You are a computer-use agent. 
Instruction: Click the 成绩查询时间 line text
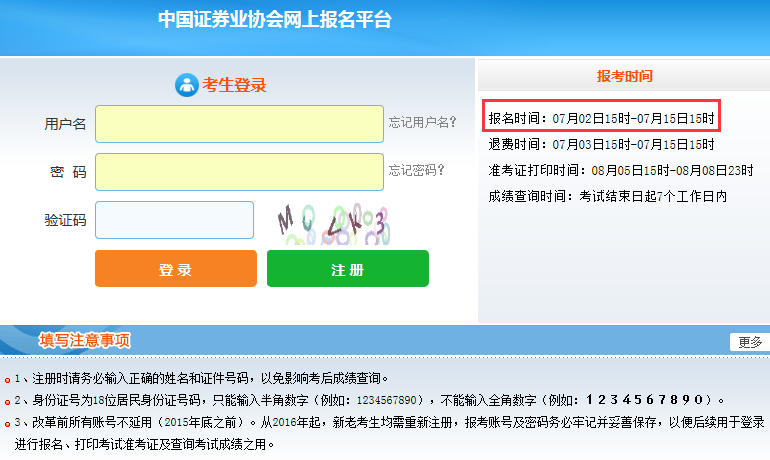click(x=607, y=196)
